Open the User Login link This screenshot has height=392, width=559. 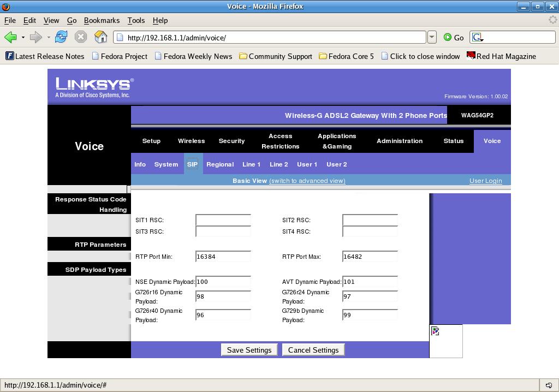pyautogui.click(x=485, y=181)
